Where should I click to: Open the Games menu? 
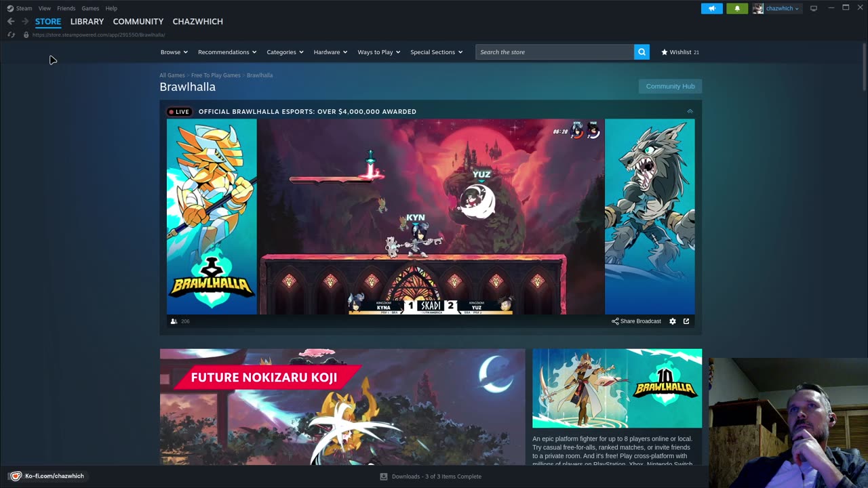(x=90, y=8)
